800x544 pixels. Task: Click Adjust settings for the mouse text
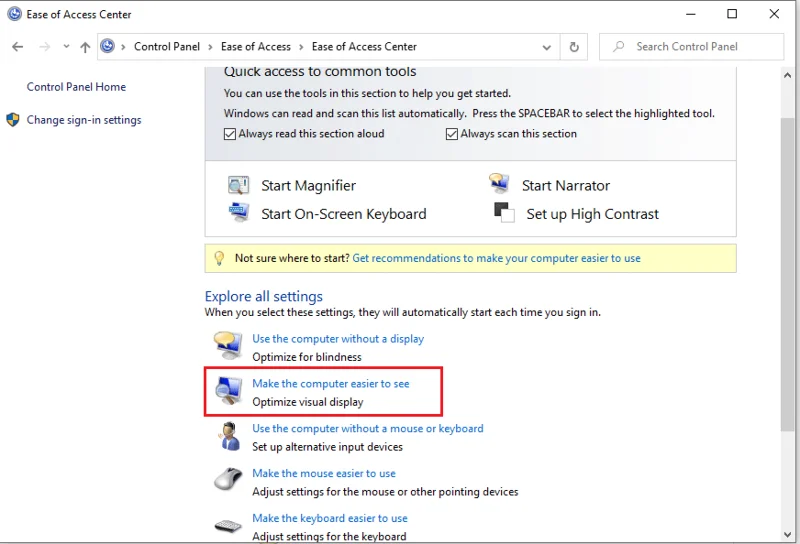385,492
